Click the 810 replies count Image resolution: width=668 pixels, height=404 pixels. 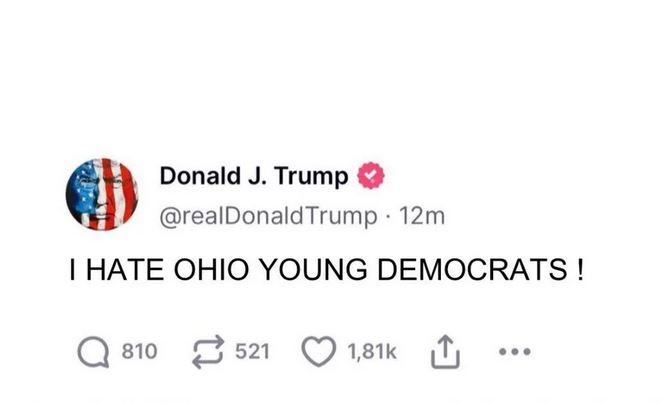pos(140,352)
